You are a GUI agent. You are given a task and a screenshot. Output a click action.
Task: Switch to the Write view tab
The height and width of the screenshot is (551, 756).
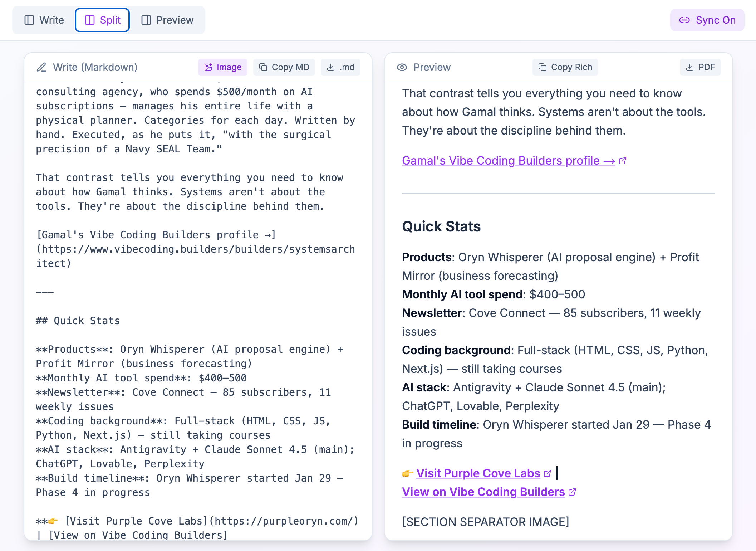44,20
